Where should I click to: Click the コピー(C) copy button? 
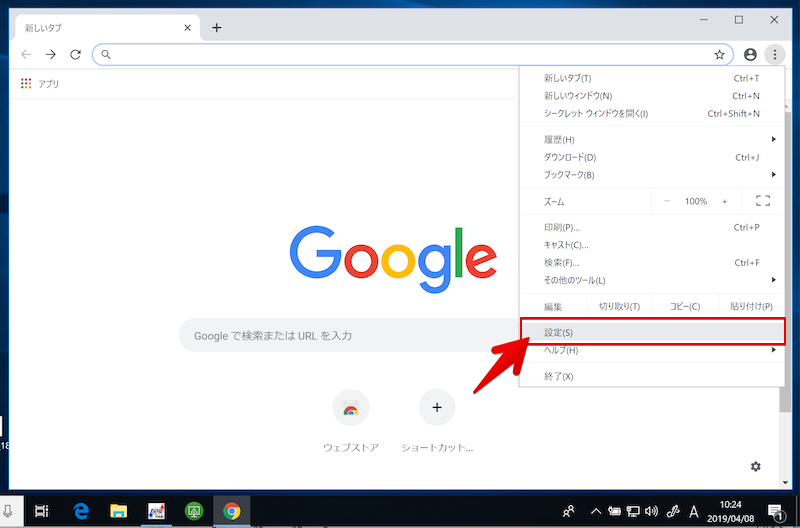(685, 306)
